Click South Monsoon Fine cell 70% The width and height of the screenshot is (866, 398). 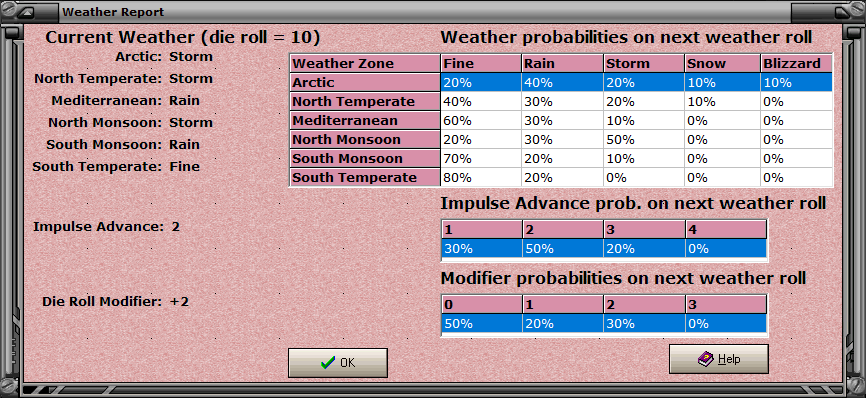tap(481, 158)
